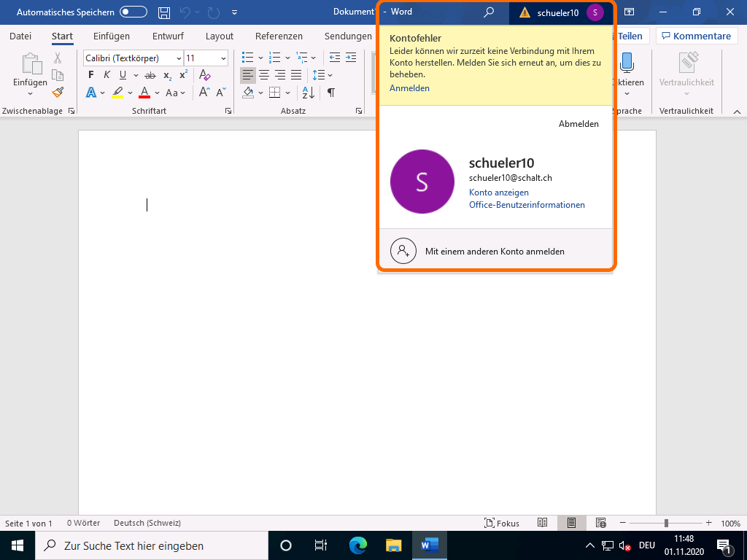Toggle Automatisches Speichern switch
This screenshot has height=560, width=747.
click(x=133, y=12)
